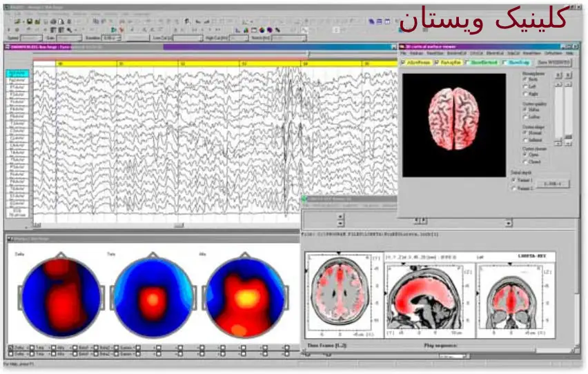Viewport: 588px width, 374px height.
Task: Click the sagittal LORETA brain slice
Action: 425,298
